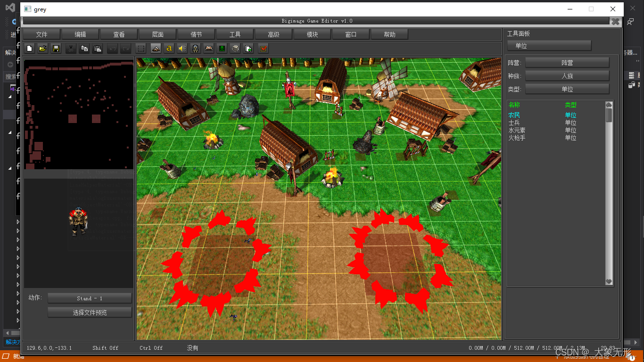Open the 层面 menu

pyautogui.click(x=158, y=34)
